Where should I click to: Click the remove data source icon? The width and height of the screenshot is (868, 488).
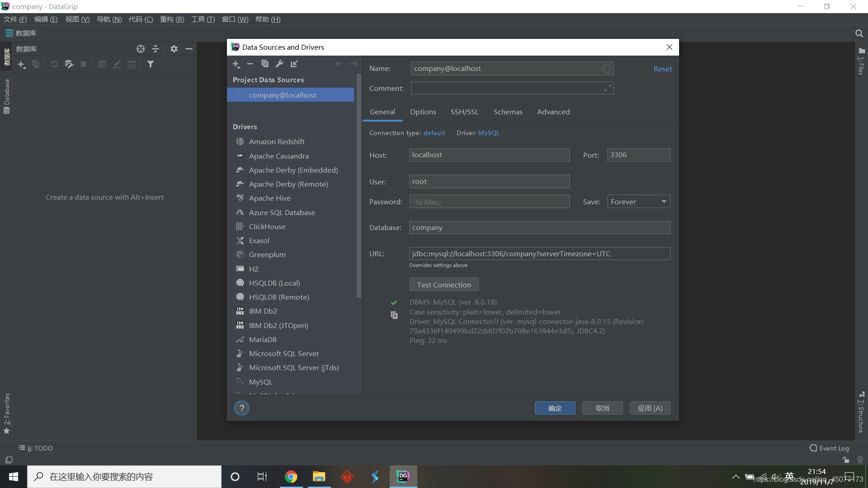click(251, 64)
